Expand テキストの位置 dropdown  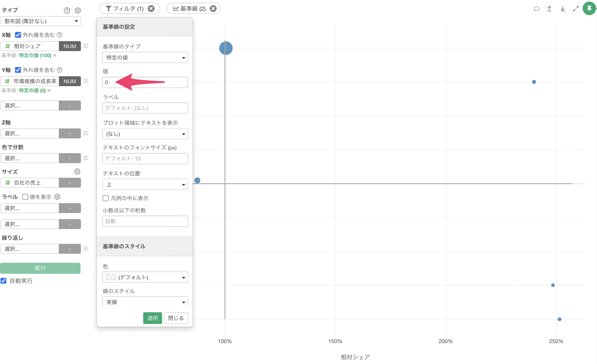click(145, 184)
